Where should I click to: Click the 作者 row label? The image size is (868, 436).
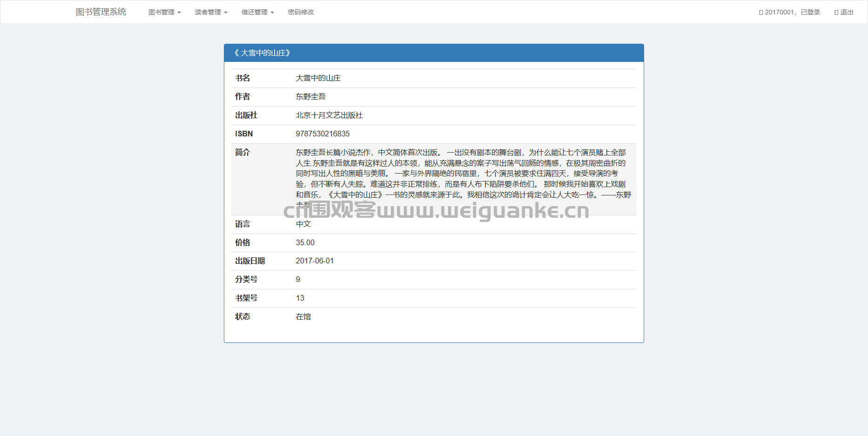point(242,97)
